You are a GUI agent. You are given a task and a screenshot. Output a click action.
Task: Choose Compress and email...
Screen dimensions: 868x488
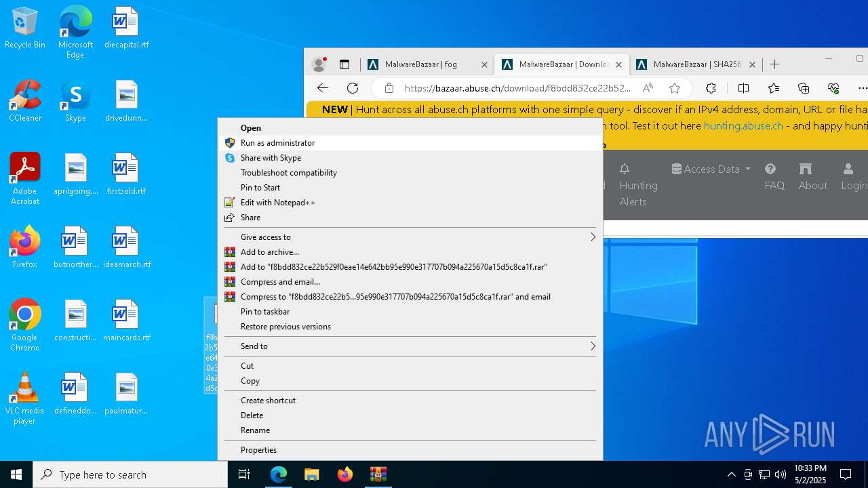point(410,282)
